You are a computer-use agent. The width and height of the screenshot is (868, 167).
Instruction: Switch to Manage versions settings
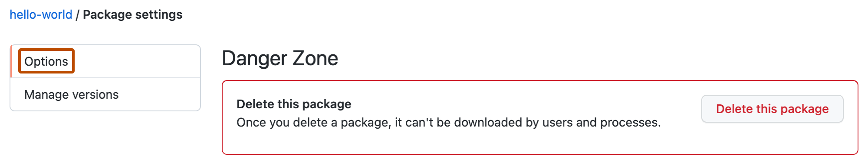(105, 94)
